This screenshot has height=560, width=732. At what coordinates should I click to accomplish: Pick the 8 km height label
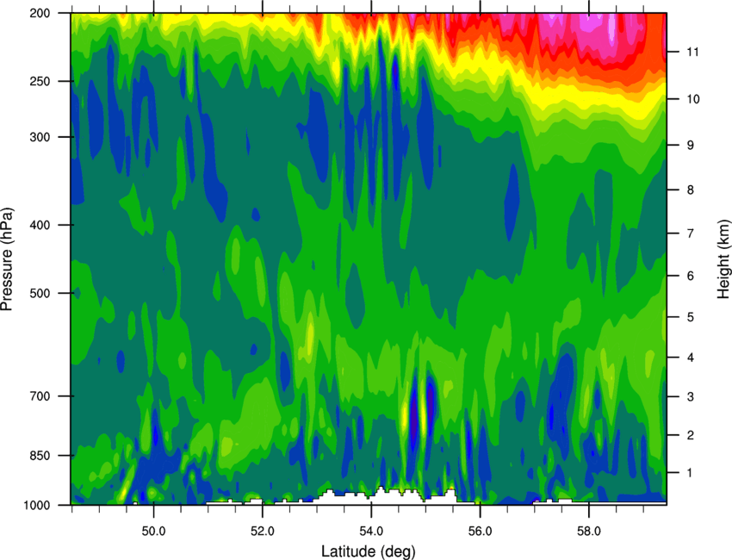(x=690, y=190)
